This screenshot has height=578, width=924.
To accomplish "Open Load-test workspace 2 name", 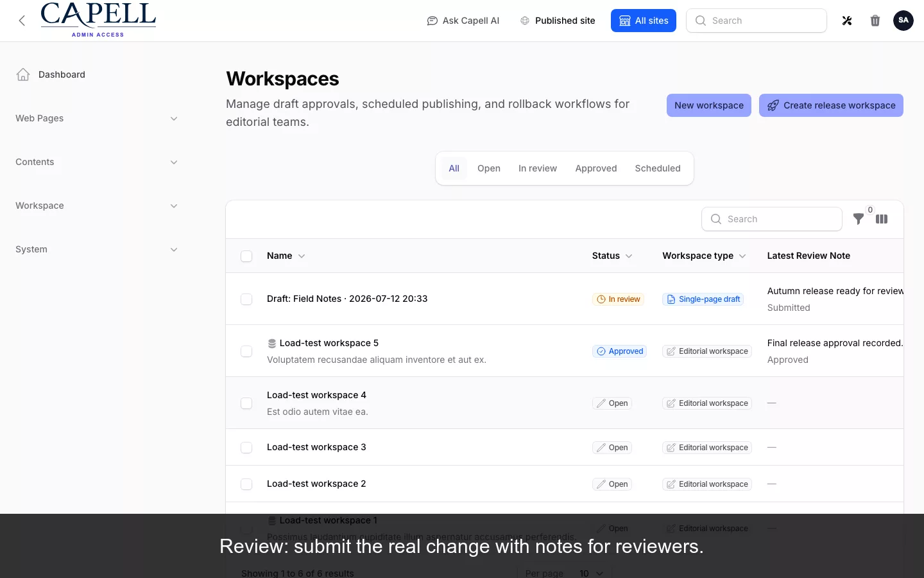I will (316, 484).
